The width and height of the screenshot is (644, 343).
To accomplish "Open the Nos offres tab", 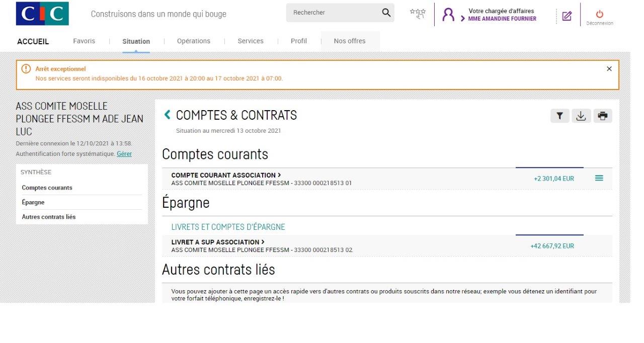I will coord(350,41).
